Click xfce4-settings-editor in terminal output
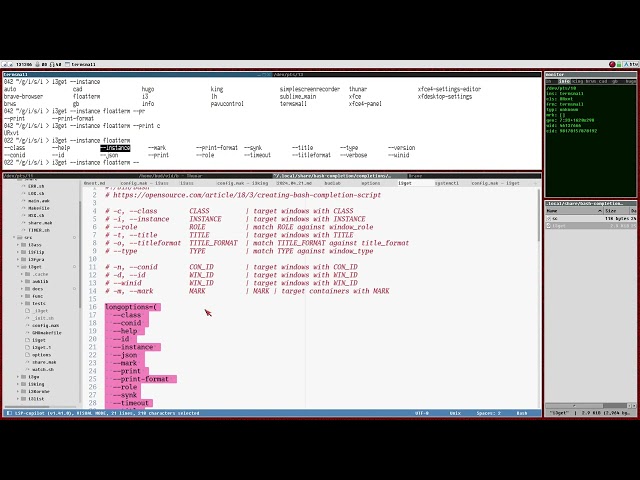Screen dimensions: 640x480 (x=449, y=89)
